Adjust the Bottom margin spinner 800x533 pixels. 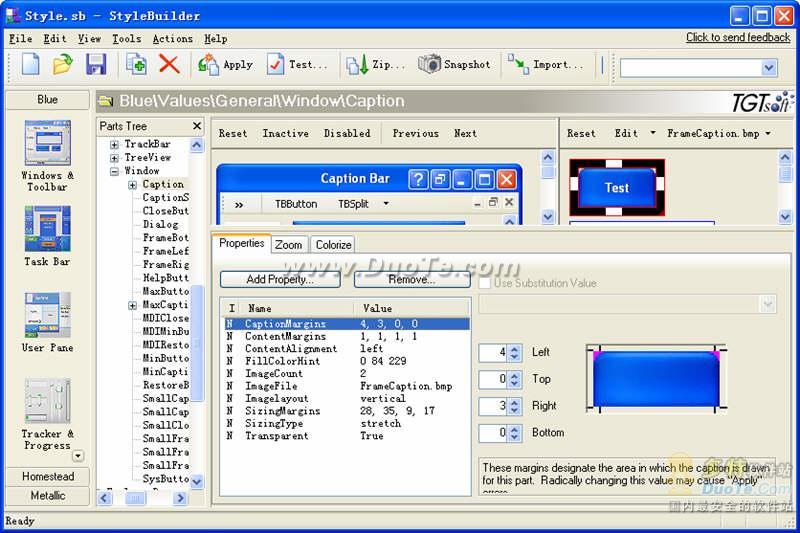[x=514, y=434]
